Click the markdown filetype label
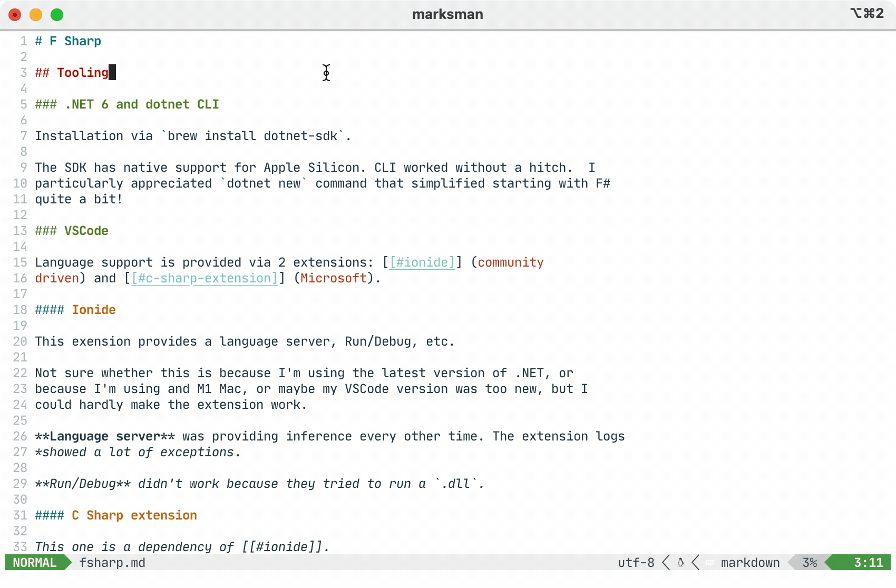This screenshot has height=588, width=896. (x=750, y=563)
